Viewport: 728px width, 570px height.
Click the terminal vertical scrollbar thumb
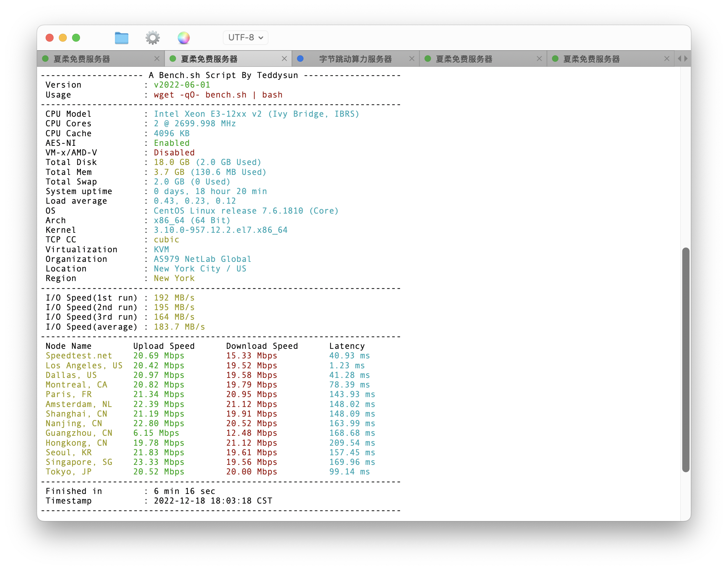click(x=686, y=360)
